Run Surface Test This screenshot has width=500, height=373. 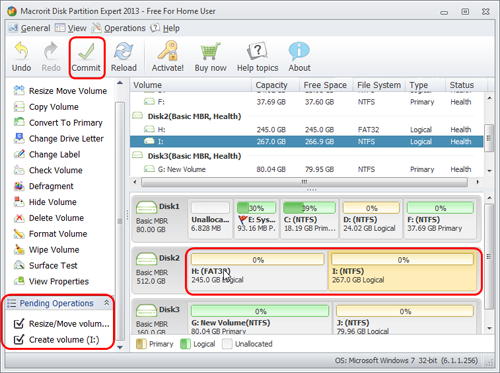tap(46, 265)
